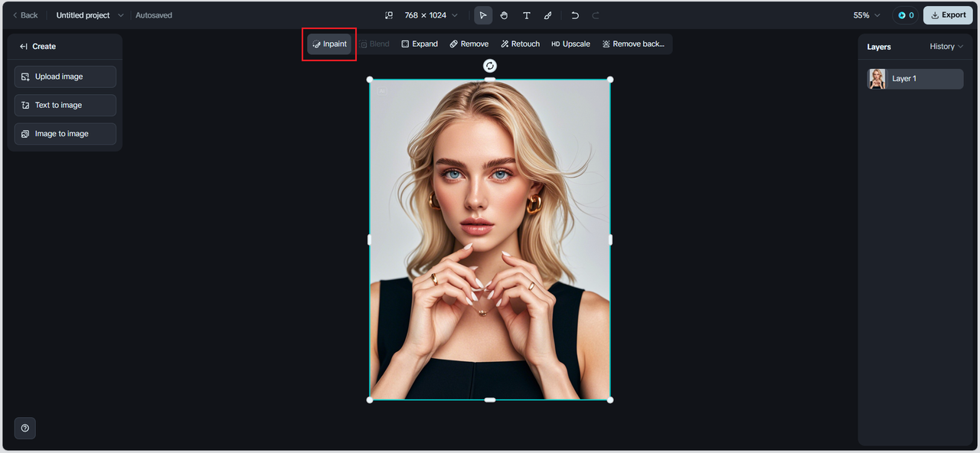Viewport: 980px width, 453px height.
Task: Click the HD Upscale tool
Action: click(570, 44)
